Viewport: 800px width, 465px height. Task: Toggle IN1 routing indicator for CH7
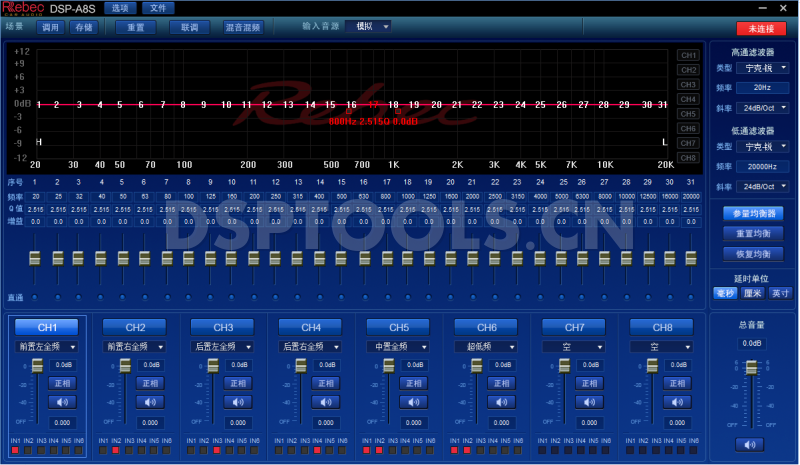[542, 450]
